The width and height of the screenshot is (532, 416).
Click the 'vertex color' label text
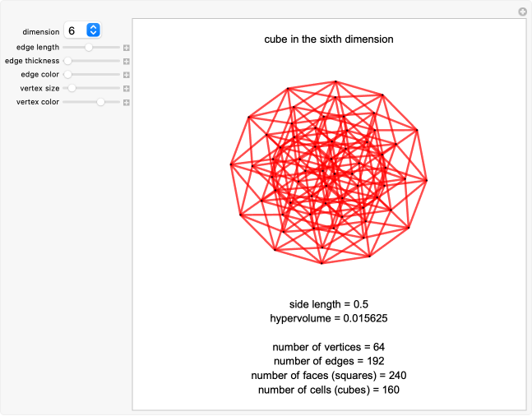coord(37,102)
